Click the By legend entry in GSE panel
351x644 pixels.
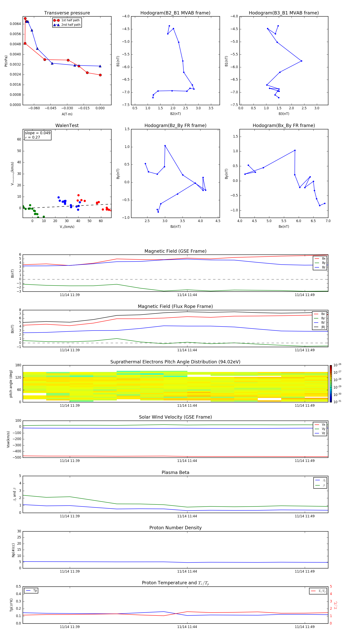[320, 263]
